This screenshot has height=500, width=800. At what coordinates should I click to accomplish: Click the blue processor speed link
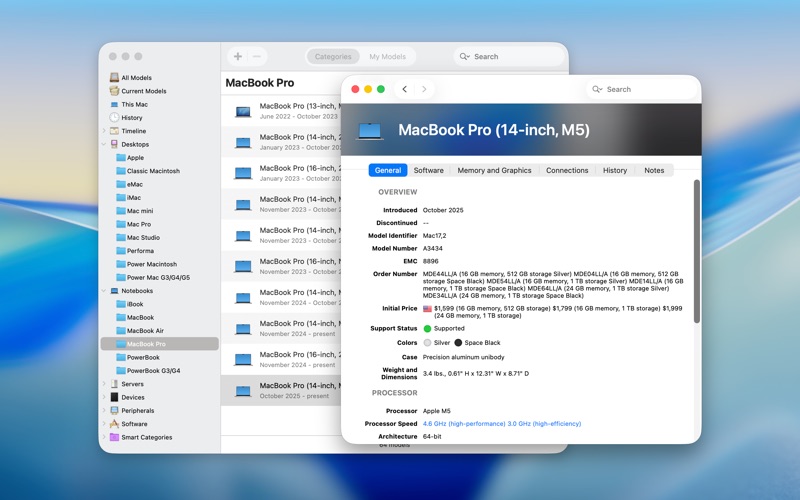[502, 423]
